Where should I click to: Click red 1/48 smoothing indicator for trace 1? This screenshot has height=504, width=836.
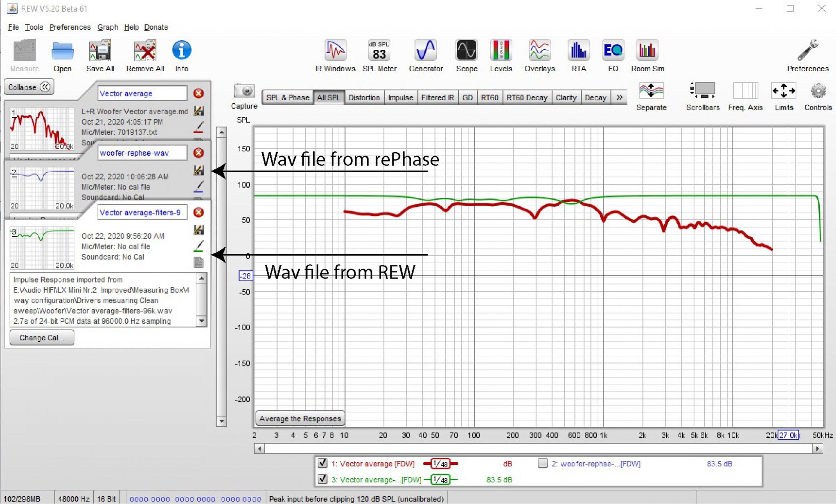[x=440, y=464]
